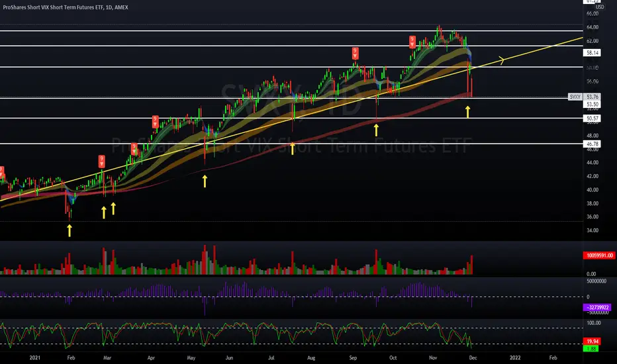The image size is (617, 364).
Task: Click the Dec date axis label
Action: (x=473, y=357)
